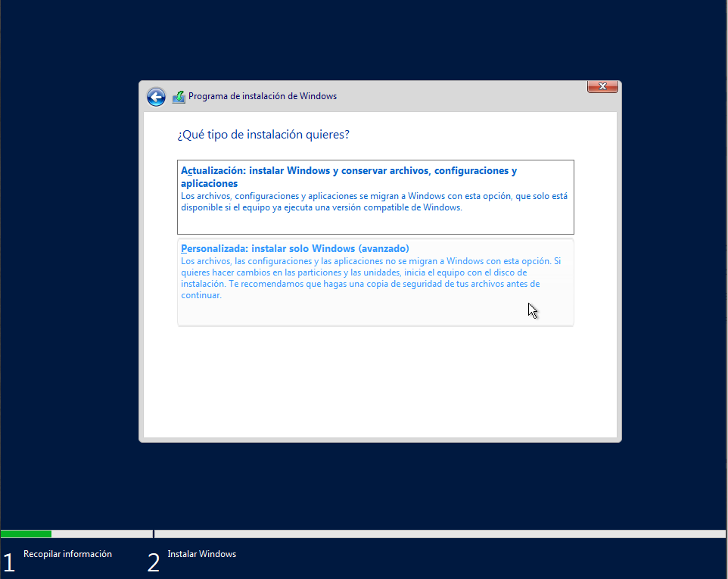
Task: Click the Windows setup program icon
Action: tap(179, 97)
